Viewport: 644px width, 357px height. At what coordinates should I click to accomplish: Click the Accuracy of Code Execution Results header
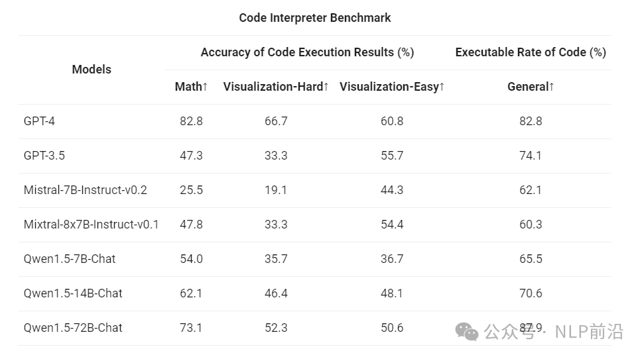pos(307,52)
